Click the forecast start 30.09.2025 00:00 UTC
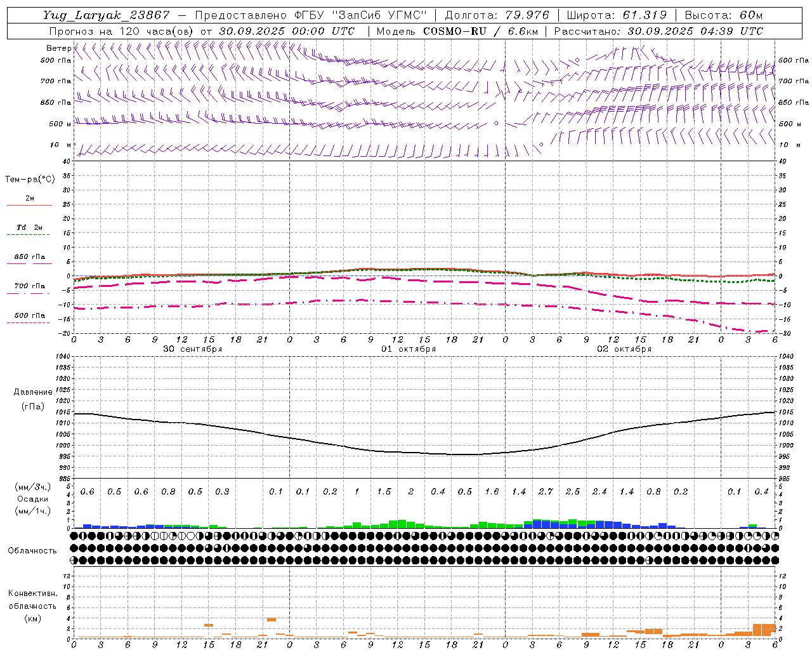Viewport: 812px width, 650px height. click(286, 31)
